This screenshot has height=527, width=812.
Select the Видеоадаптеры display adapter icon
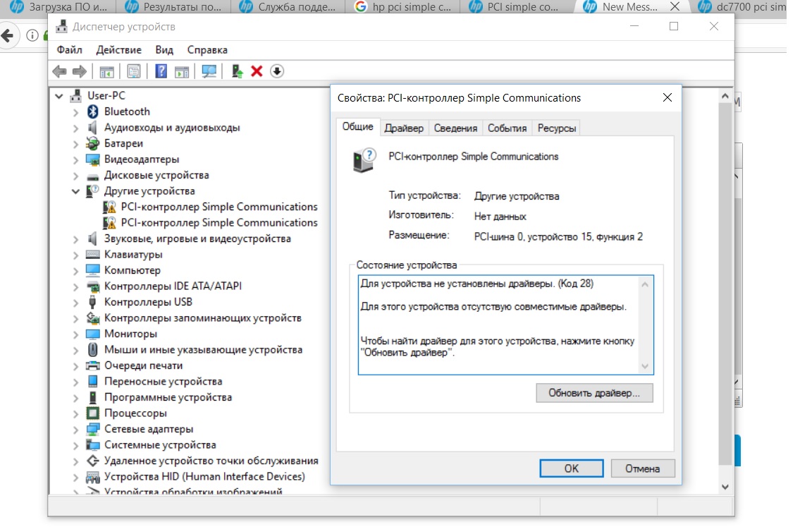pos(93,159)
